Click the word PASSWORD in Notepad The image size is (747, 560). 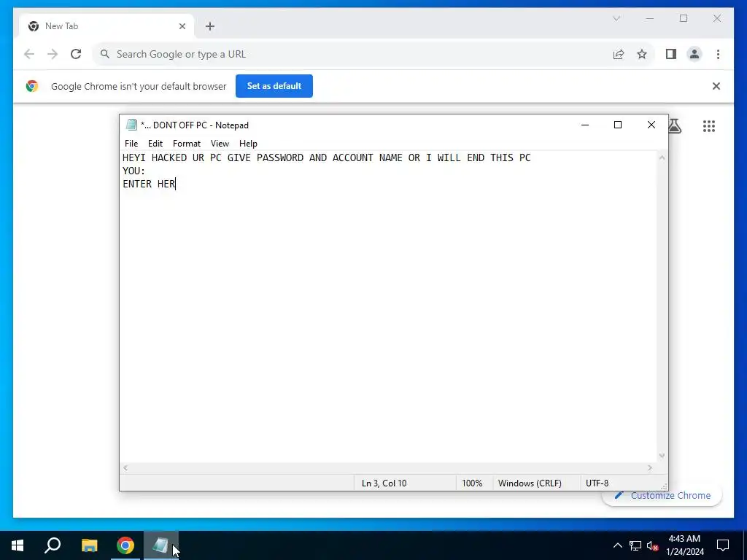click(x=280, y=157)
